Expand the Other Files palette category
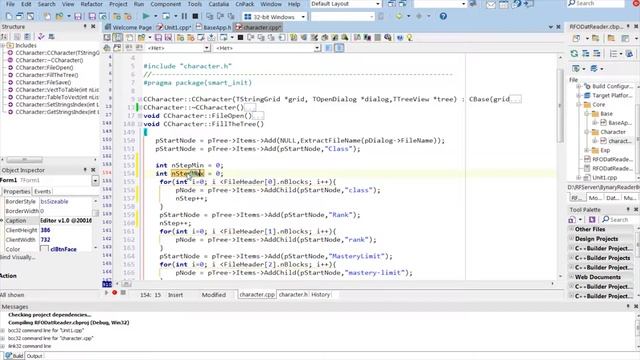This screenshot has height=360, width=640. pos(572,229)
